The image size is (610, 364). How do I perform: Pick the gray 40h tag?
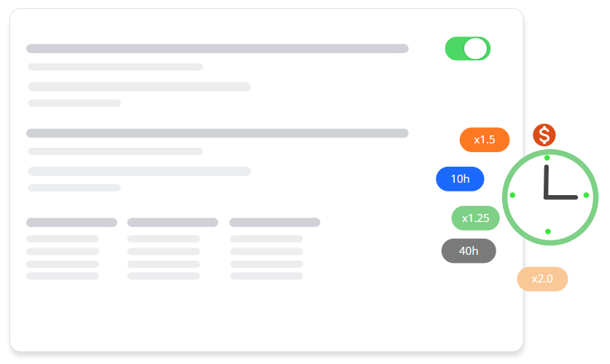coord(469,251)
